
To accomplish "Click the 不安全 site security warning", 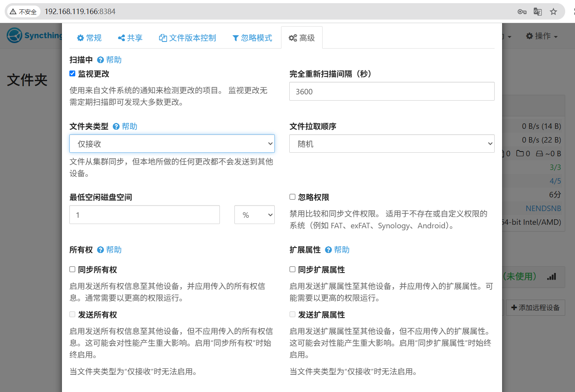I will click(x=24, y=12).
